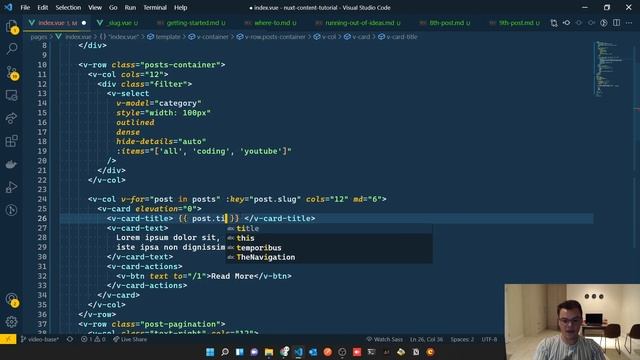
Task: Open the Run menu
Action: [130, 7]
